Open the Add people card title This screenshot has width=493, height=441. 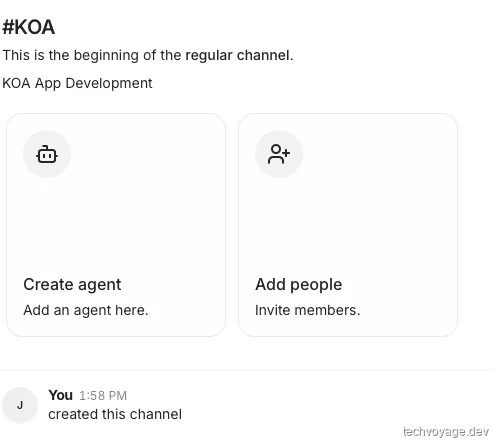(x=299, y=285)
